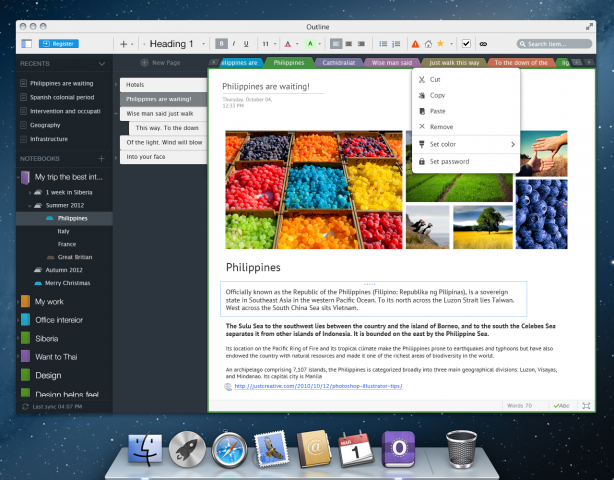Open the highlight color dropdown arrow
This screenshot has width=614, height=480.
click(x=320, y=44)
